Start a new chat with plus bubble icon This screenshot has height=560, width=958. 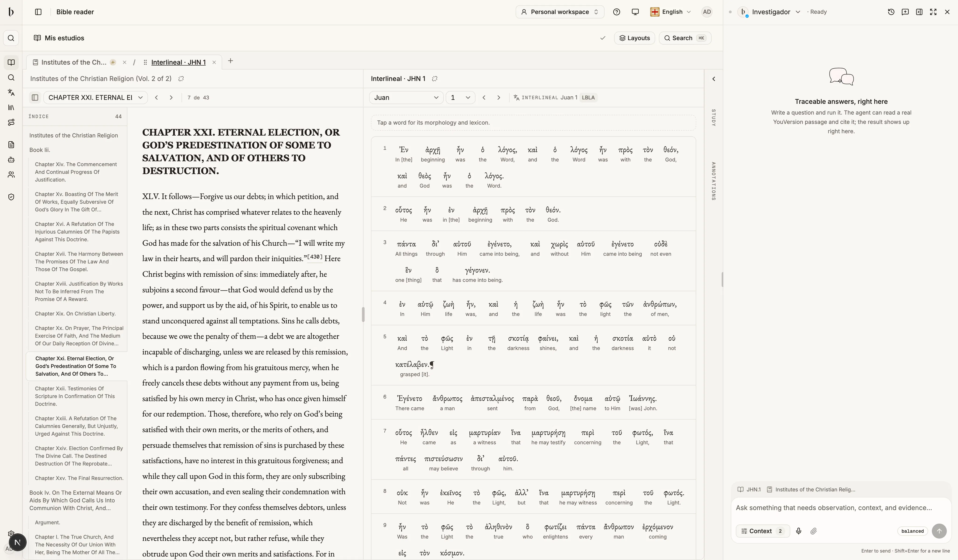[905, 12]
